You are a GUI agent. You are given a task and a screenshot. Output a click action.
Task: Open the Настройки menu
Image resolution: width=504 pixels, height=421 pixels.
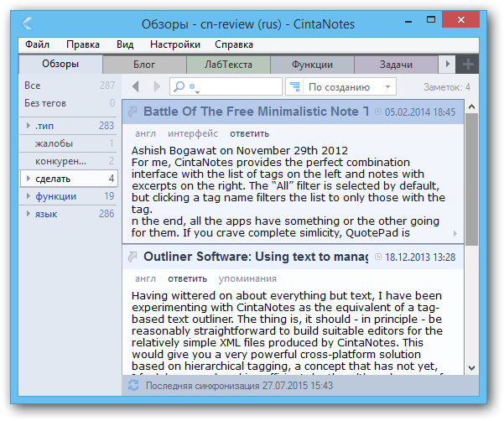point(175,44)
